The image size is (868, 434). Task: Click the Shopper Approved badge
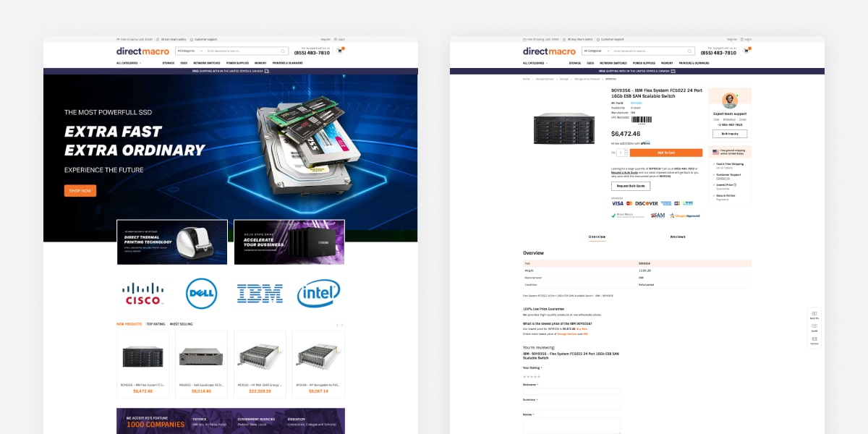click(684, 215)
